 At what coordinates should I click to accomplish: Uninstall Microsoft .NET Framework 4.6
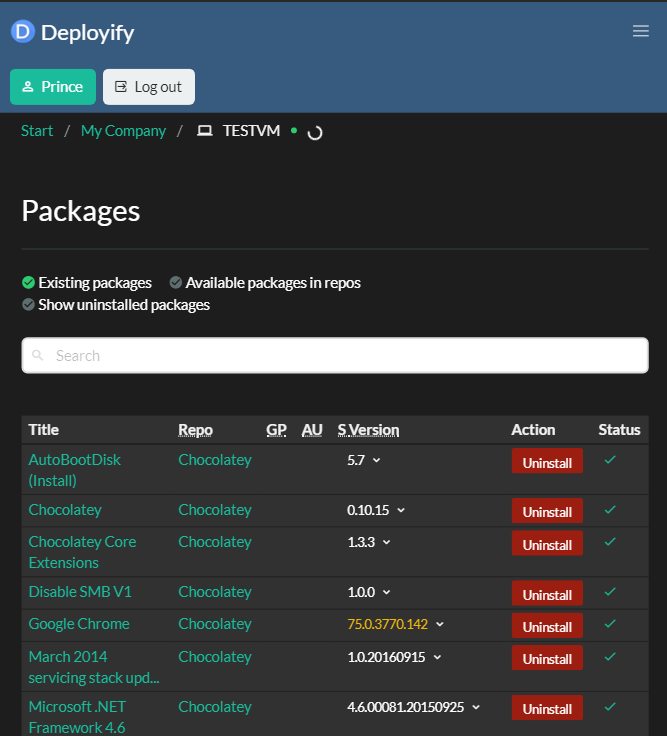(547, 707)
